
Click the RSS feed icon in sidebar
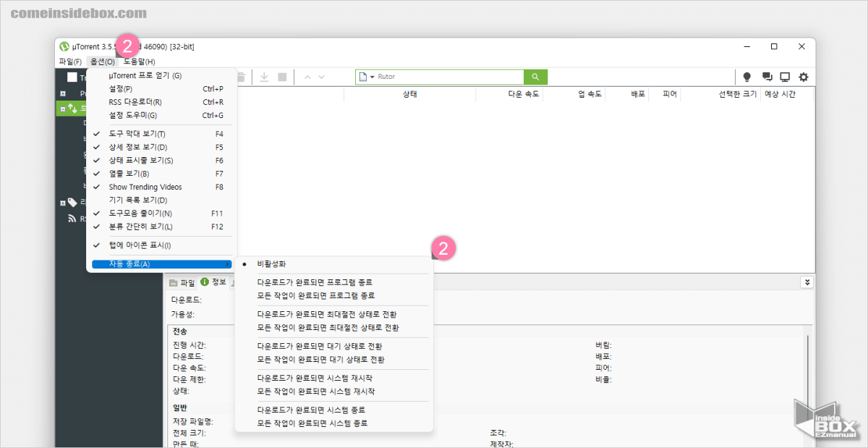[x=72, y=218]
